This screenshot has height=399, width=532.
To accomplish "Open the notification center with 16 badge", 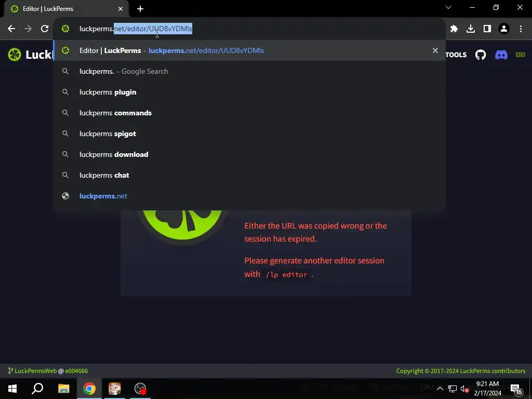I will coord(516,389).
